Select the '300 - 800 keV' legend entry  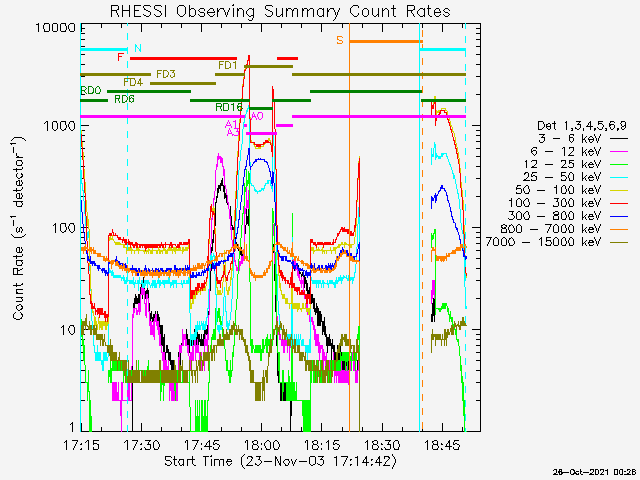coord(568,216)
